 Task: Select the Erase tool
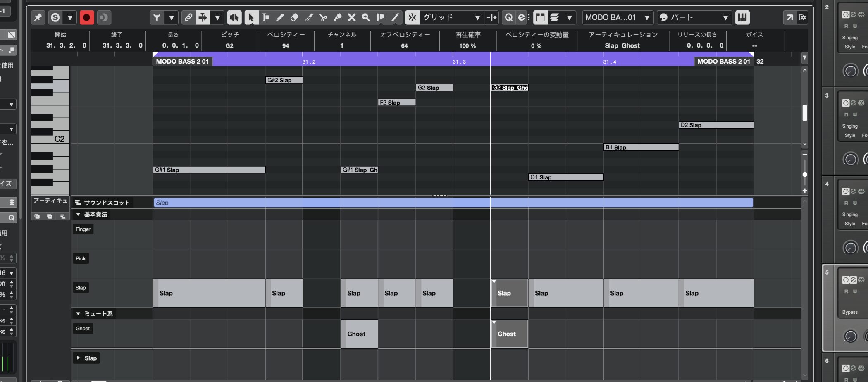pyautogui.click(x=294, y=17)
